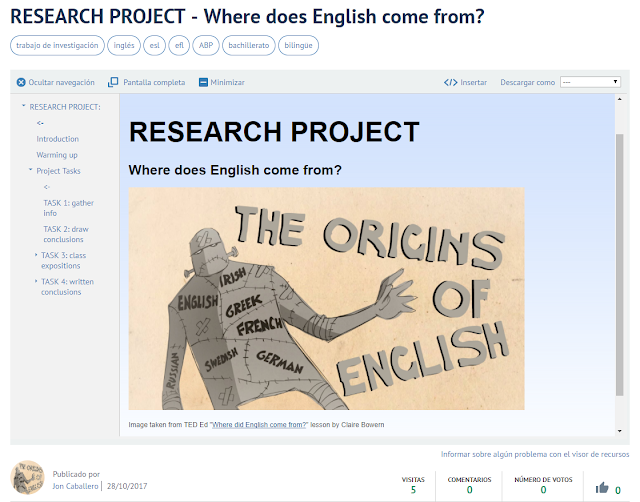Click the VISITAS count
The width and height of the screenshot is (640, 502).
point(413,489)
